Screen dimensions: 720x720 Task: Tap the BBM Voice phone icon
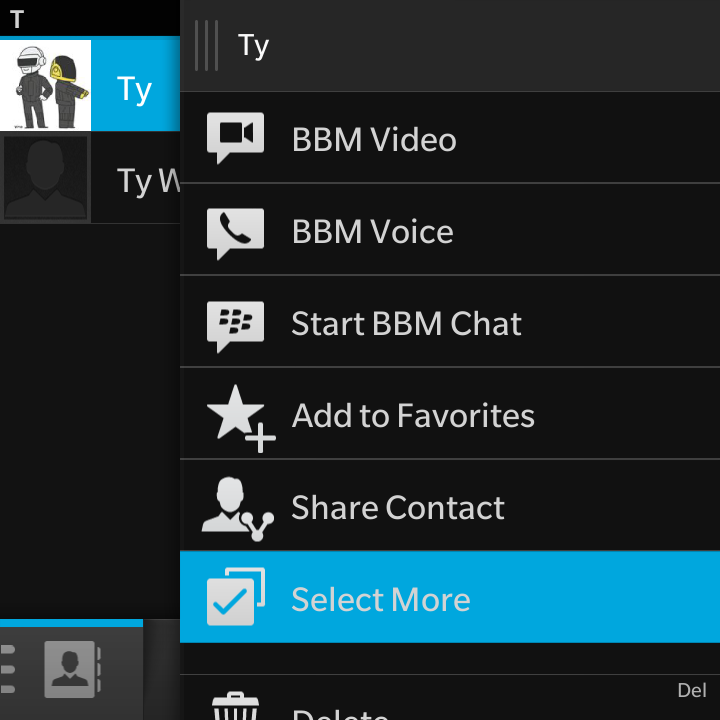235,233
